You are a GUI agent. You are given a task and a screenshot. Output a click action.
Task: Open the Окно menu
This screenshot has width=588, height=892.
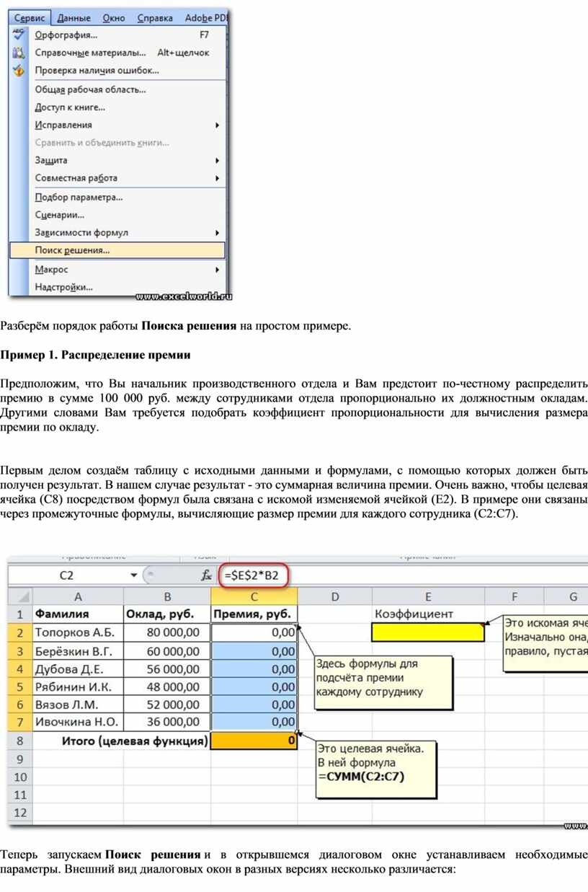pyautogui.click(x=114, y=18)
